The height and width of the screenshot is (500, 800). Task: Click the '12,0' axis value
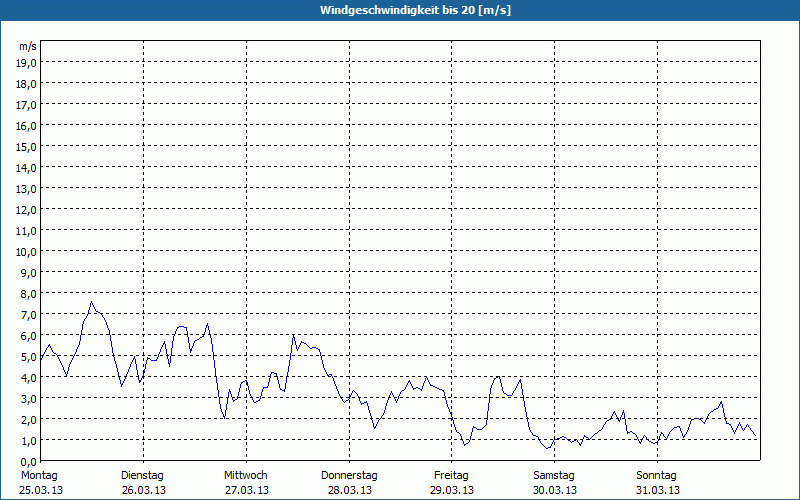click(x=27, y=210)
